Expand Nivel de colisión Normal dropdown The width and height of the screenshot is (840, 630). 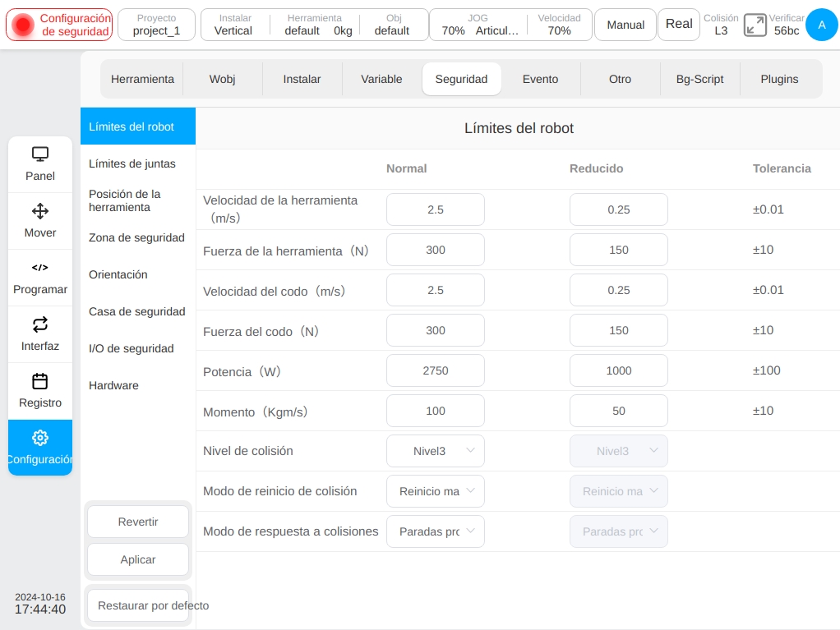click(436, 451)
